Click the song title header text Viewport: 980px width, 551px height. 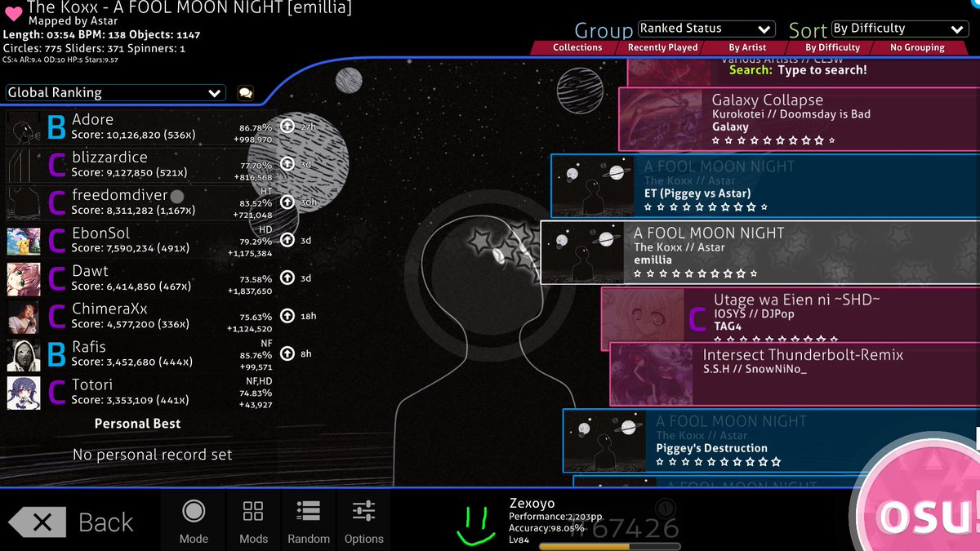point(189,7)
